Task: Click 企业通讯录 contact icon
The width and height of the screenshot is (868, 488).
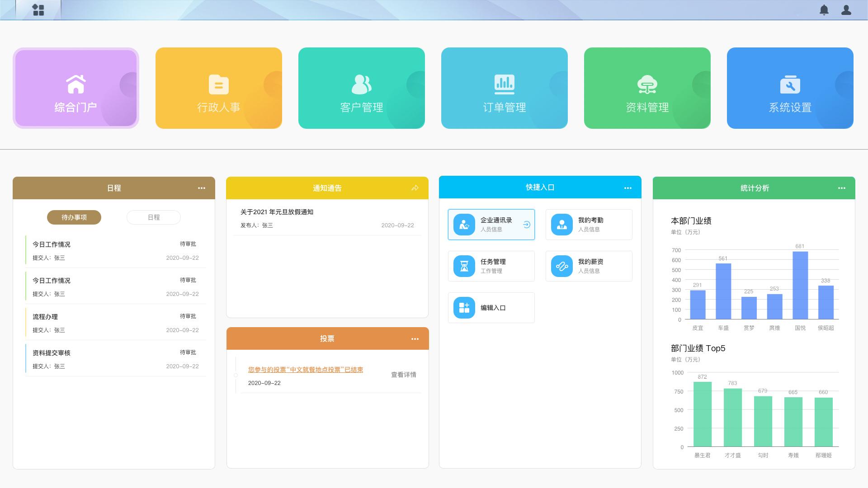Action: [x=464, y=225]
